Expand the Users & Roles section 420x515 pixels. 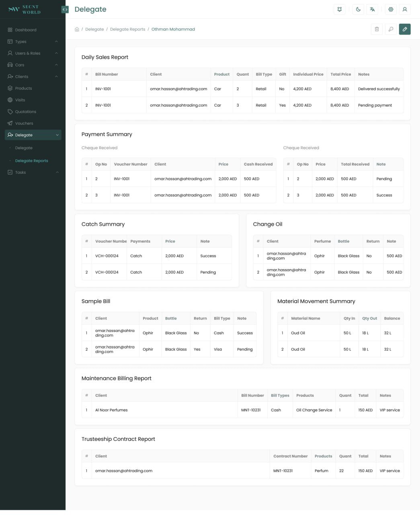33,53
